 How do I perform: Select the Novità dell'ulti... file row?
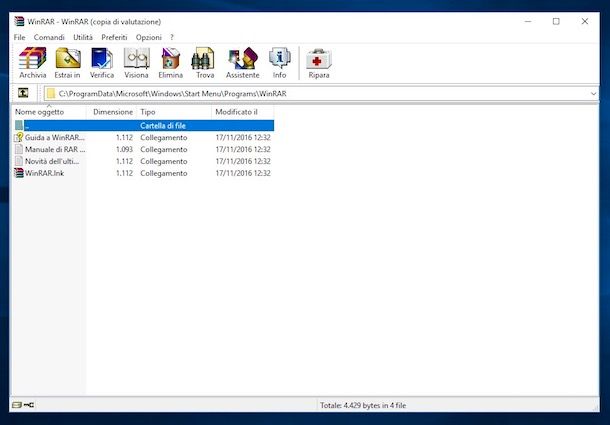pos(144,161)
